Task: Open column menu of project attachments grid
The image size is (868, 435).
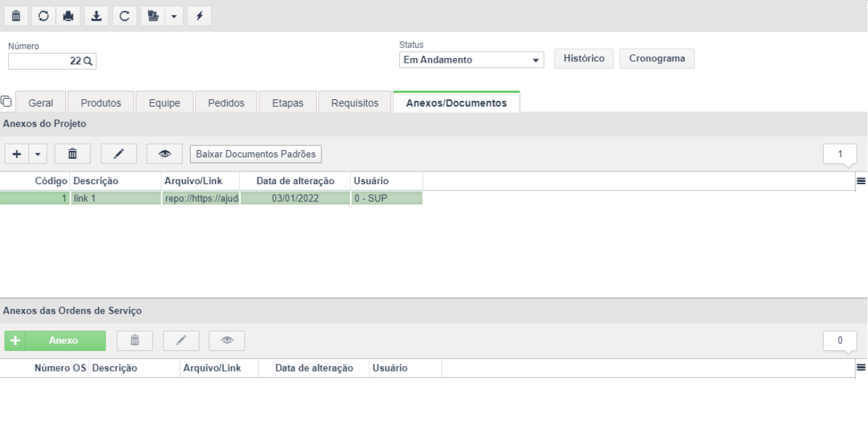Action: click(x=861, y=181)
